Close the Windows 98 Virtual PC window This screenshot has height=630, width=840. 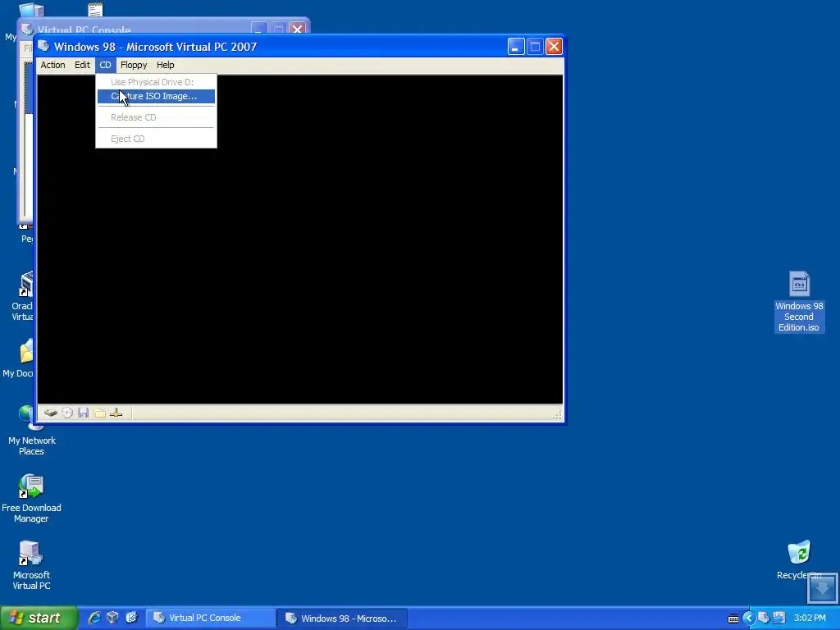(554, 47)
